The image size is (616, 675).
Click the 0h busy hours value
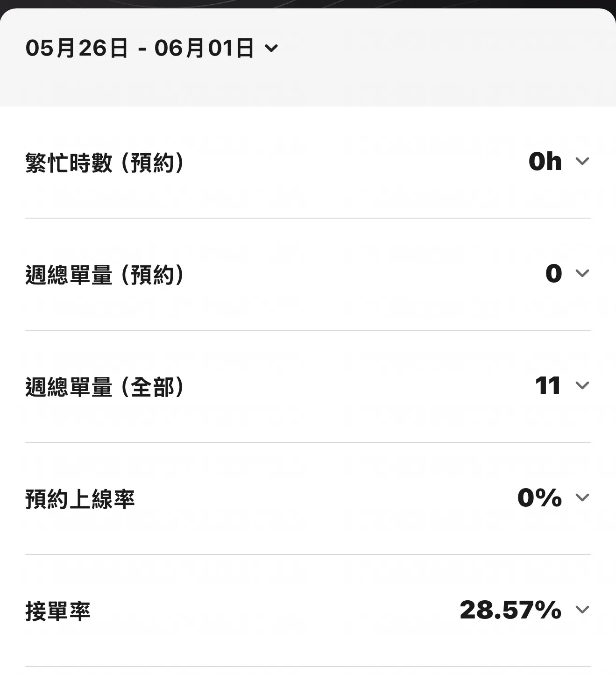click(545, 162)
